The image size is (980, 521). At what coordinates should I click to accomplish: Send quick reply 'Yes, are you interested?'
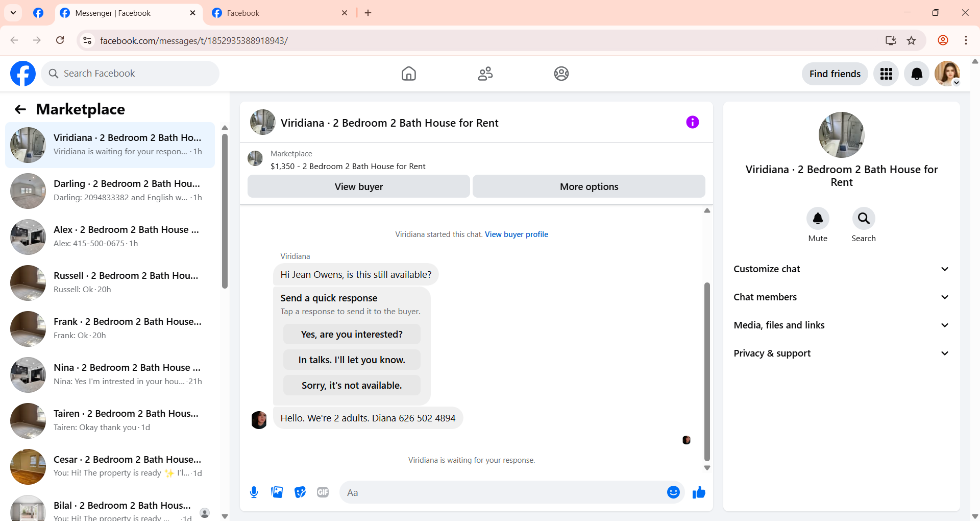pos(352,334)
